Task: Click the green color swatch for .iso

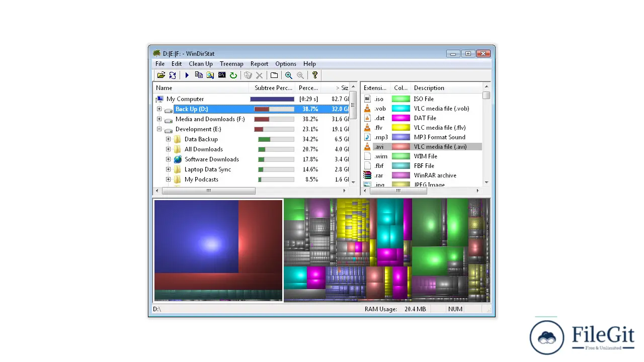Action: point(401,99)
